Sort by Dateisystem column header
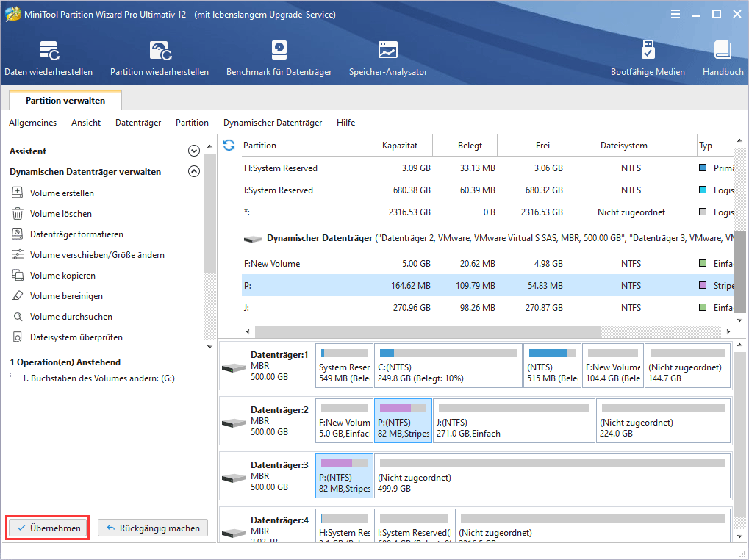The image size is (749, 560). coord(631,145)
